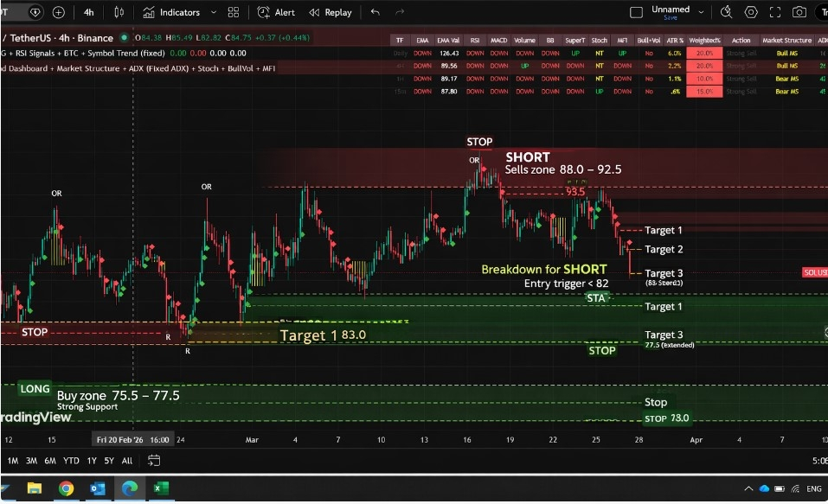Open the 4h timeframe selector
Image resolution: width=828 pixels, height=504 pixels.
tap(89, 12)
